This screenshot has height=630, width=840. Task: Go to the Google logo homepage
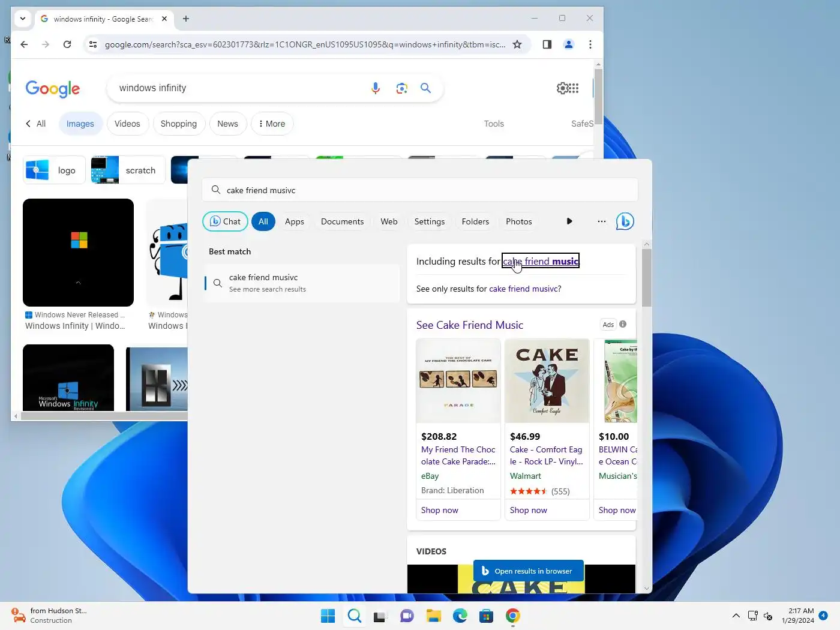[x=53, y=89]
